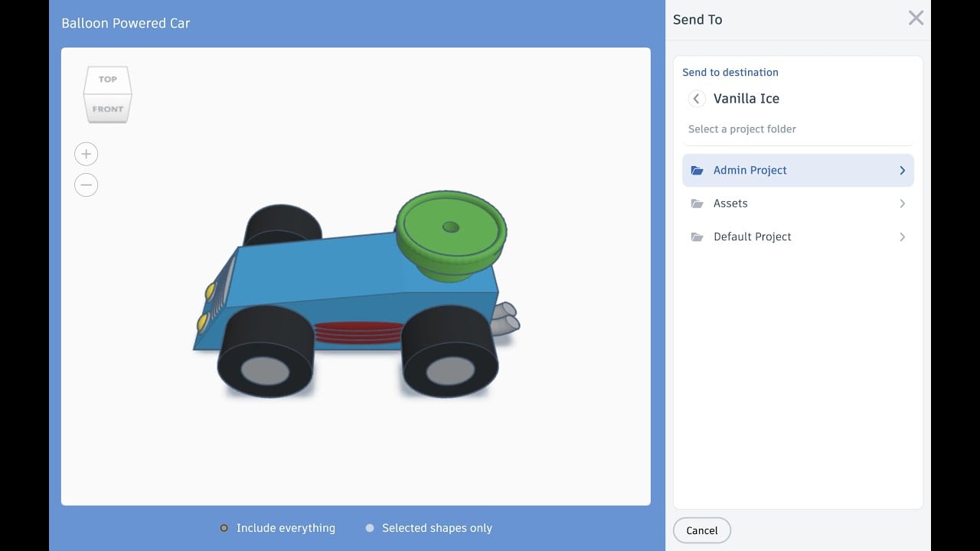This screenshot has height=551, width=980.
Task: Close the Send To dialog
Action: pyautogui.click(x=916, y=18)
